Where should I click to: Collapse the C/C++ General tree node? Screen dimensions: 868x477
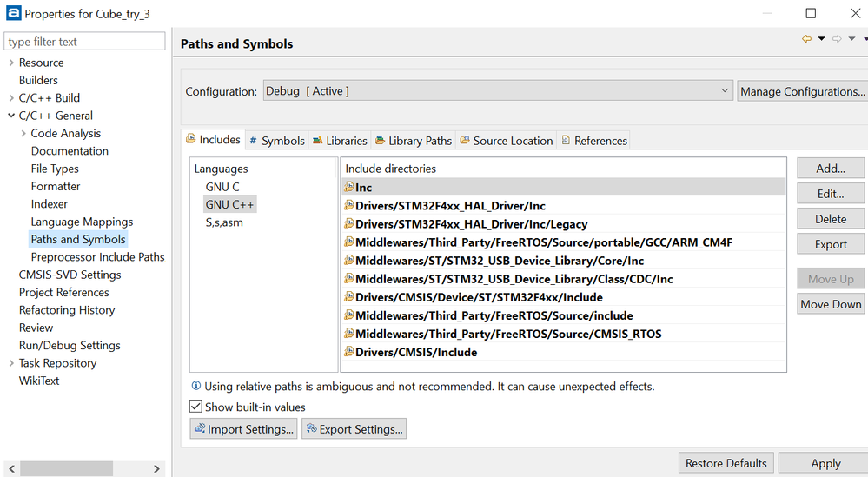coord(10,116)
